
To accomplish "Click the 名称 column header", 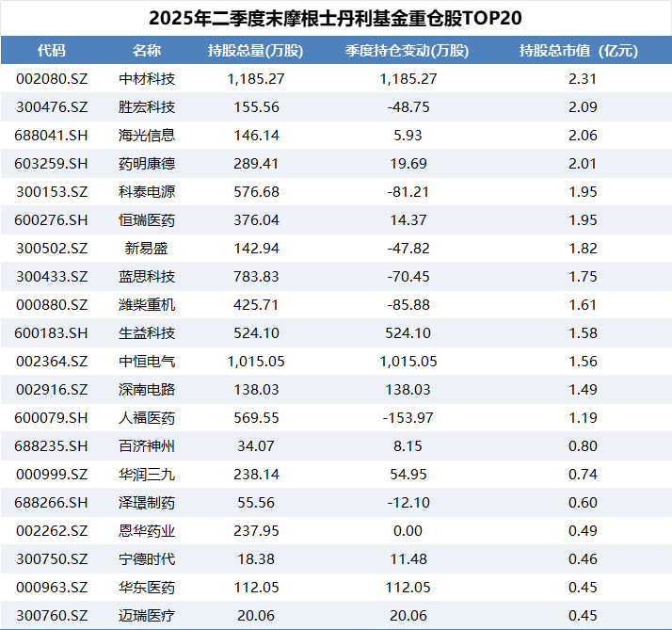I will click(x=147, y=51).
